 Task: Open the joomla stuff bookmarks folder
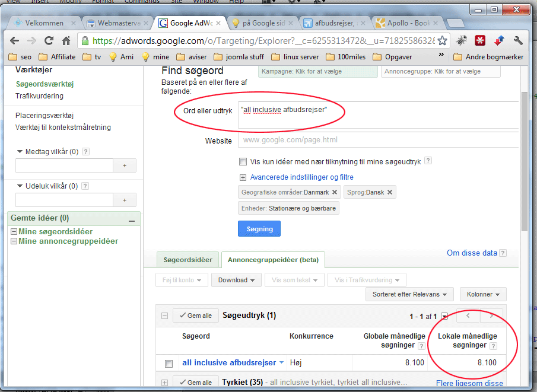click(x=239, y=57)
